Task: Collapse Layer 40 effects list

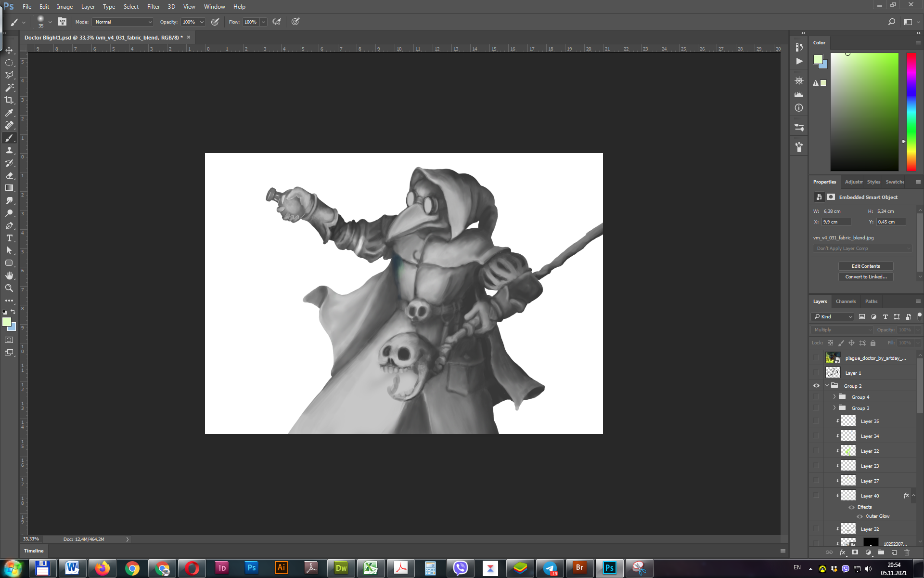Action: 913,496
